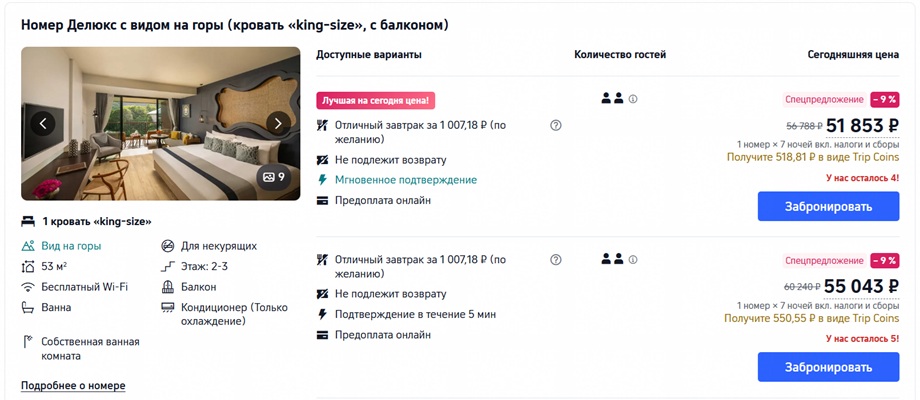Image resolution: width=920 pixels, height=400 pixels.
Task: Click 'Мгновенное подтверждение' text link
Action: (406, 180)
